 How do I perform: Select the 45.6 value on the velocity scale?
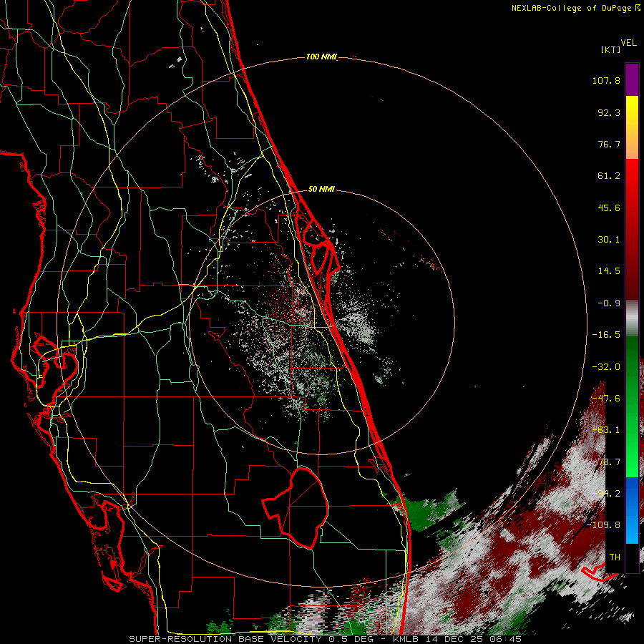[x=609, y=208]
